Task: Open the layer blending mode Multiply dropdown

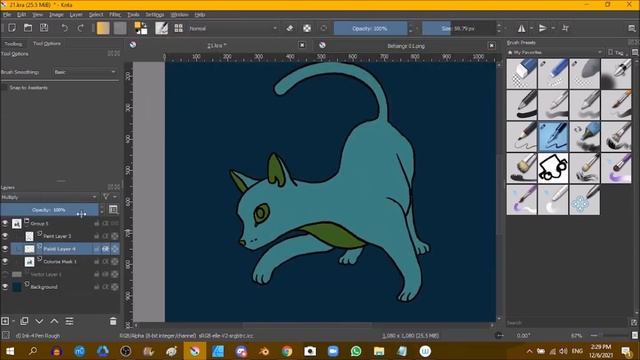Action: point(49,197)
